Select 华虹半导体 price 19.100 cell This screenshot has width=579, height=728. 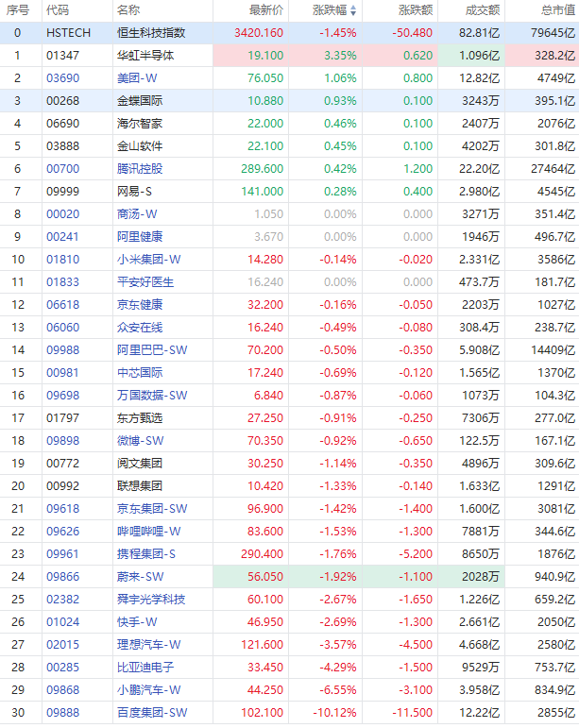(265, 56)
